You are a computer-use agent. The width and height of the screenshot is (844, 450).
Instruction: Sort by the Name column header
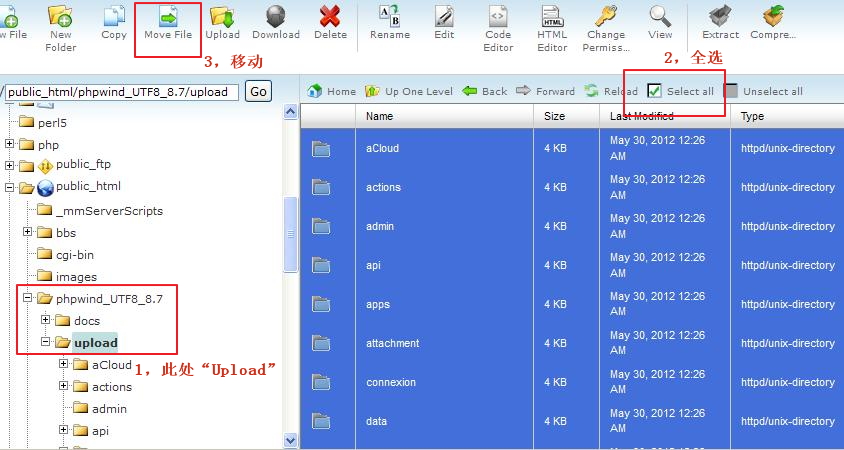click(445, 116)
